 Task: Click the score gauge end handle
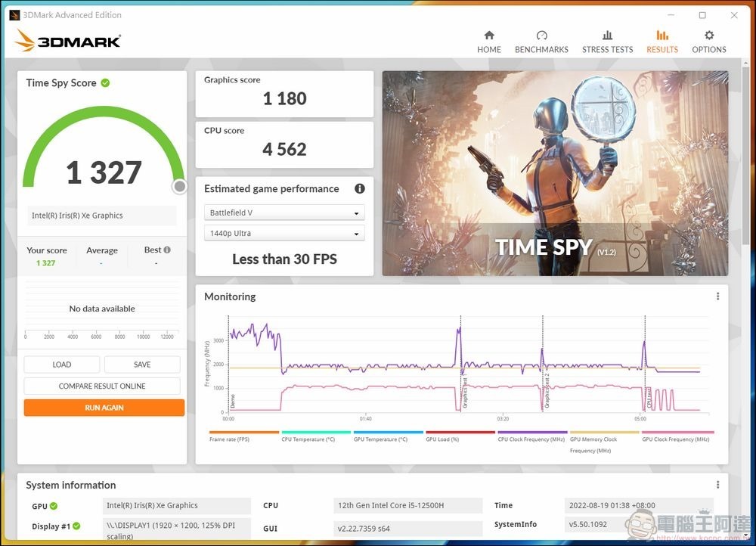point(179,186)
